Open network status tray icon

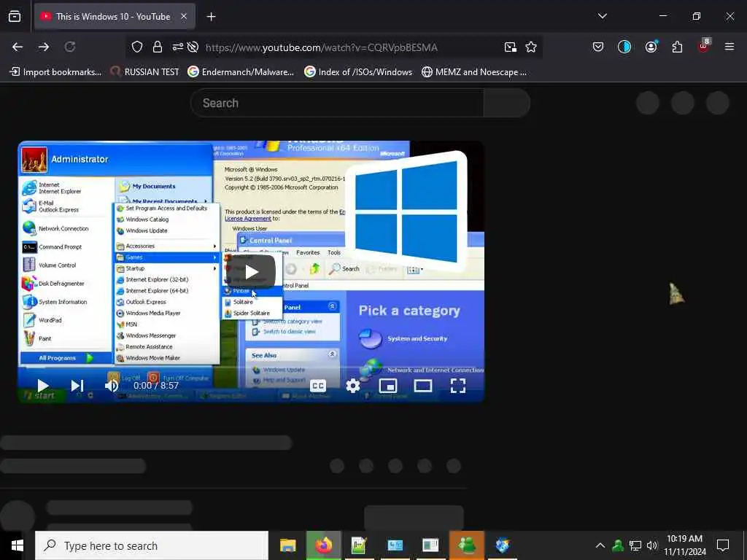[x=635, y=545]
